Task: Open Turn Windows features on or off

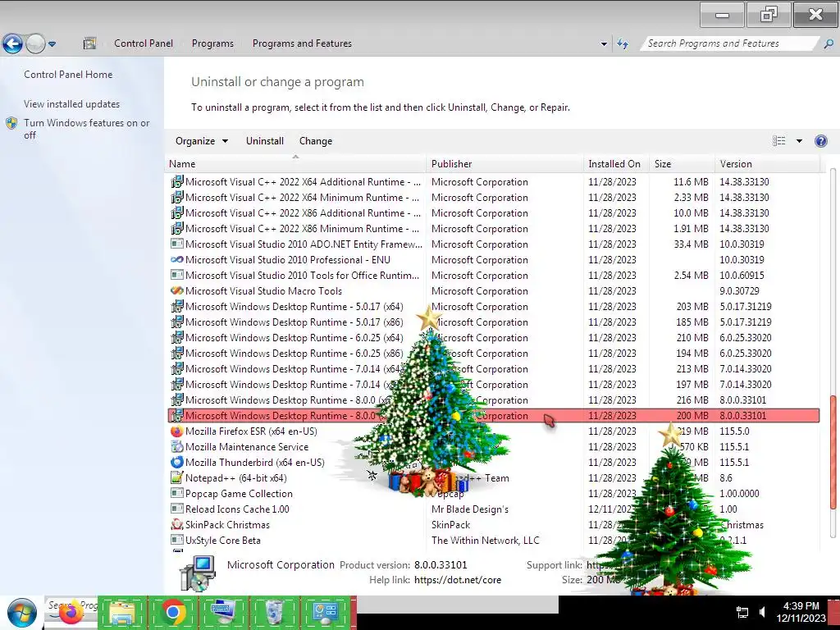Action: pos(86,129)
